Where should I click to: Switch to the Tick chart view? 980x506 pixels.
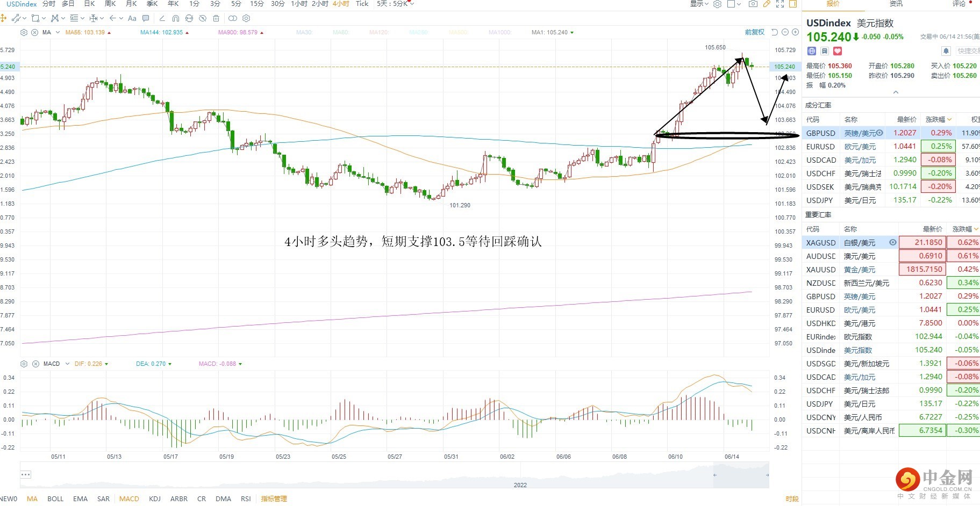362,4
